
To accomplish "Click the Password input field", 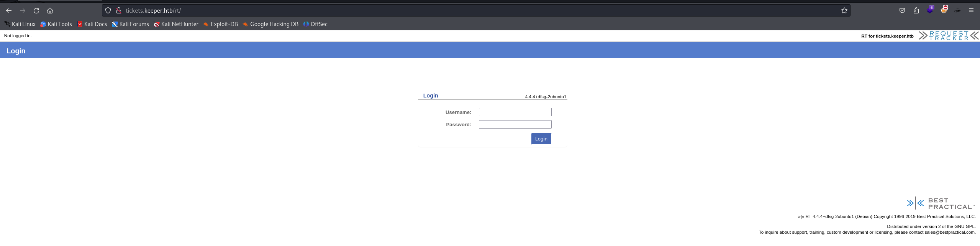I will click(x=515, y=124).
